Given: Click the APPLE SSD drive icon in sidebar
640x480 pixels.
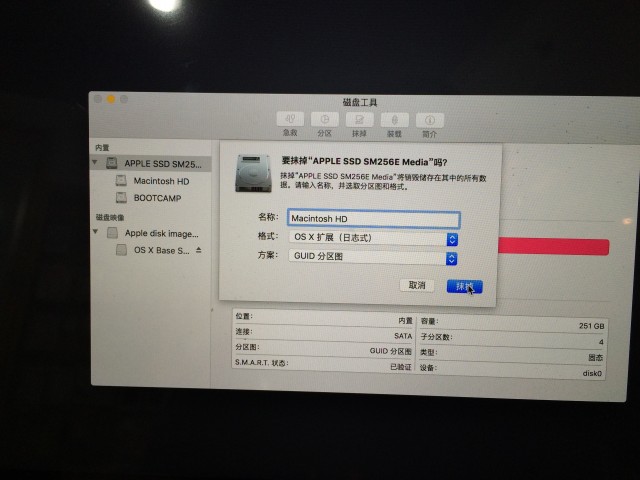Looking at the screenshot, I should [112, 163].
